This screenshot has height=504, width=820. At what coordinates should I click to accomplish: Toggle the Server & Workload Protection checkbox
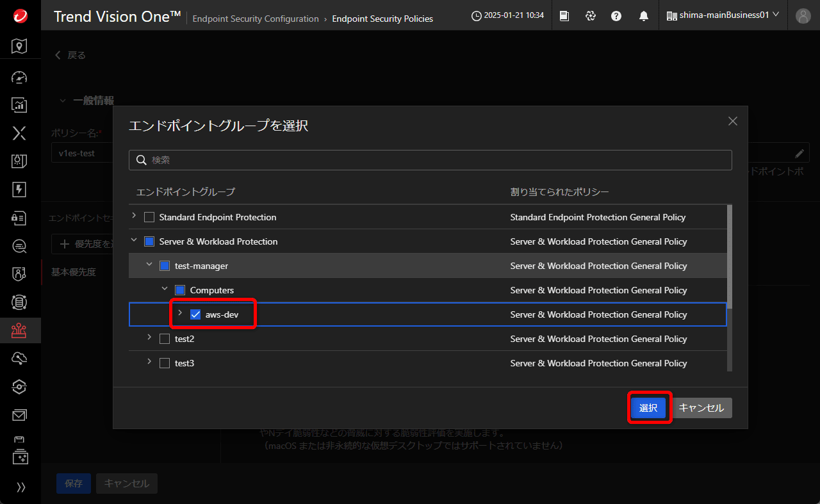tap(149, 241)
